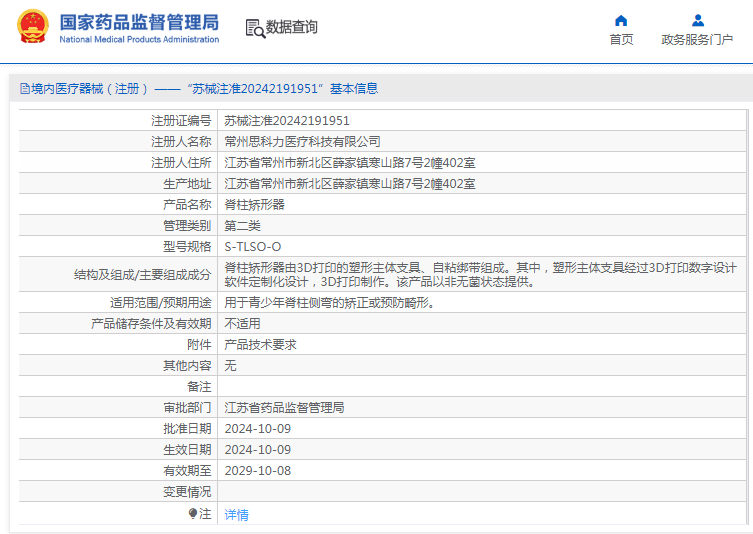Click the 变更情况 row label
Image resolution: width=753 pixels, height=534 pixels.
pos(187,492)
